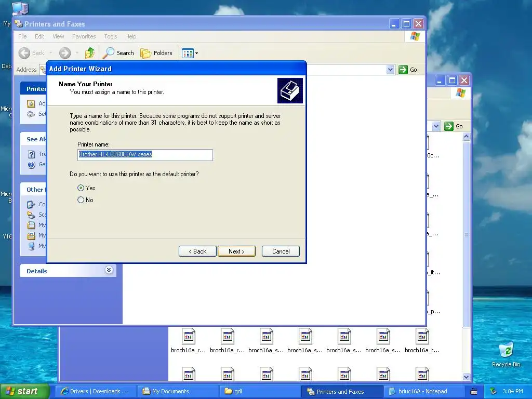Select Yes for default printer

pos(81,188)
